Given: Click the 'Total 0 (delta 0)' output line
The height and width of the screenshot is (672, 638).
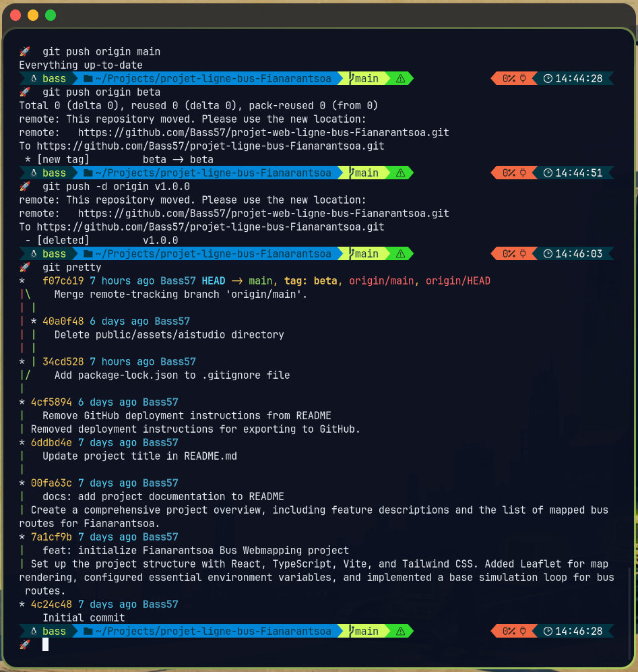Looking at the screenshot, I should (x=198, y=106).
